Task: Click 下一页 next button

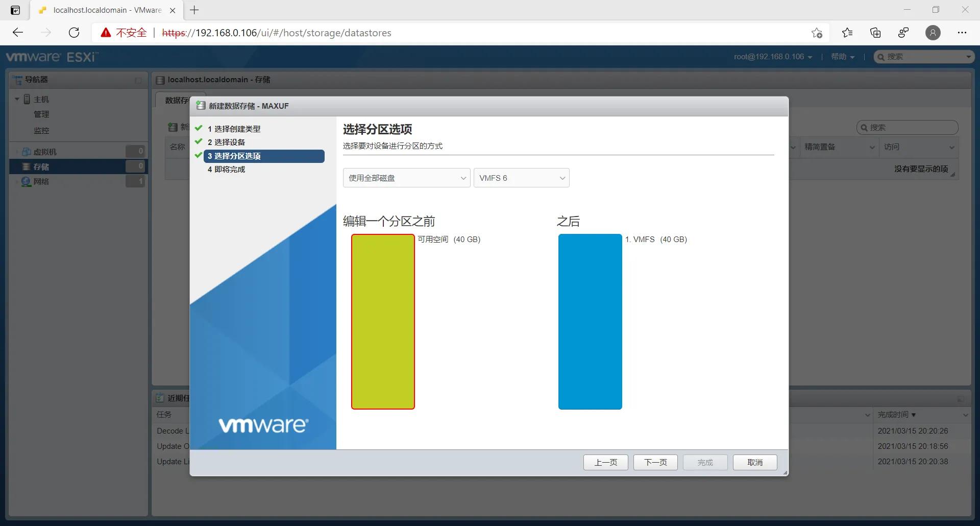Action: tap(655, 462)
